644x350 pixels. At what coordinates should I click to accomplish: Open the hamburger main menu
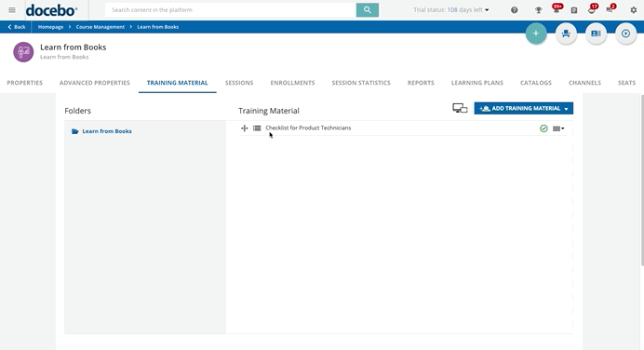12,10
